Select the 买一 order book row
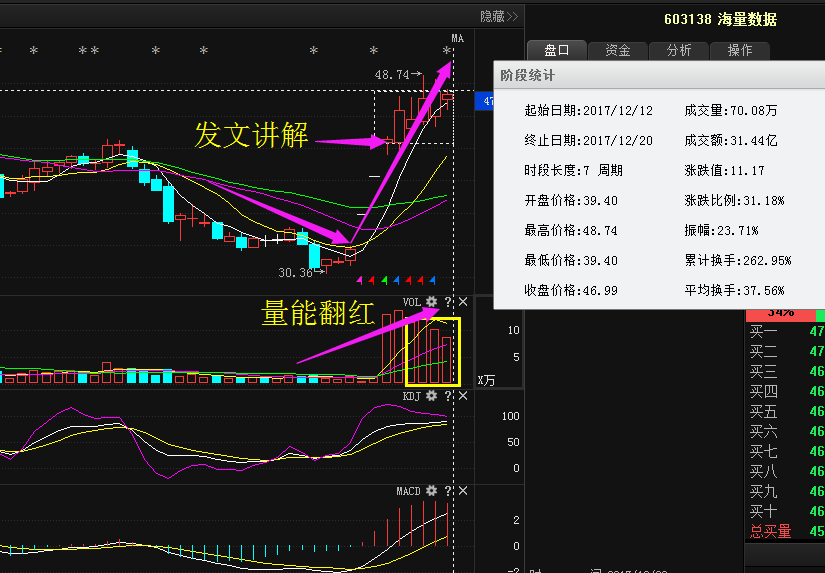The image size is (825, 573). pyautogui.click(x=786, y=331)
